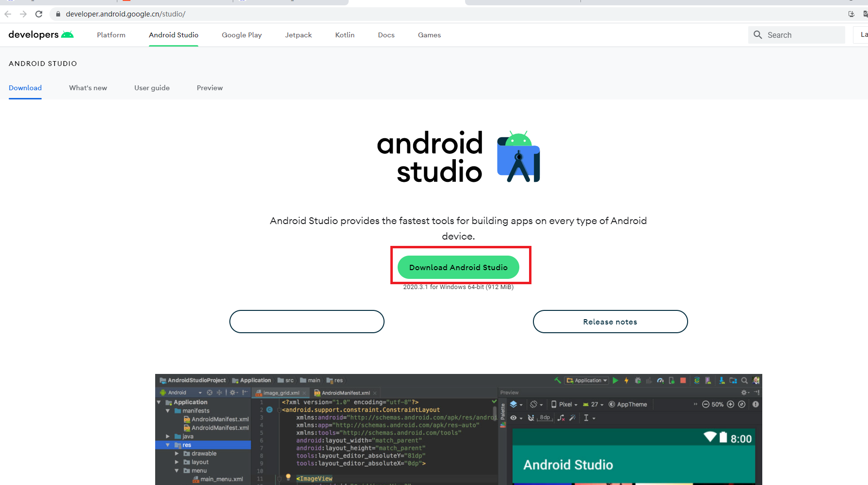Select the Download tab

[x=25, y=88]
